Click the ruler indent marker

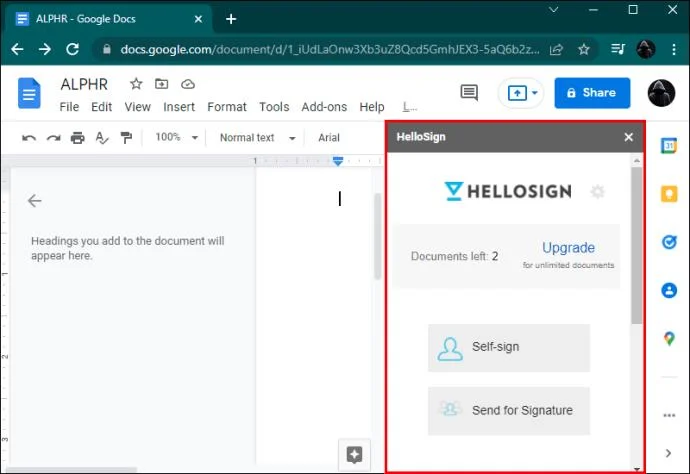(x=338, y=161)
